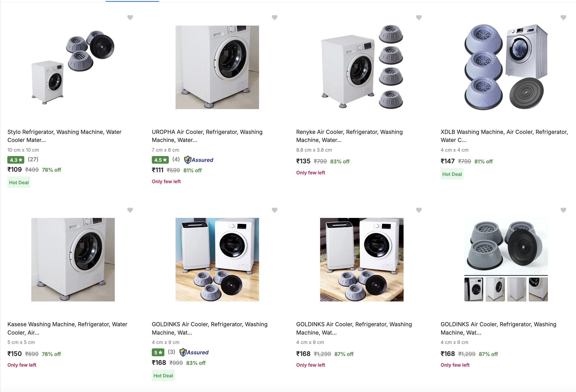Open Renyke product image with four pads
This screenshot has width=576, height=392.
point(362,67)
